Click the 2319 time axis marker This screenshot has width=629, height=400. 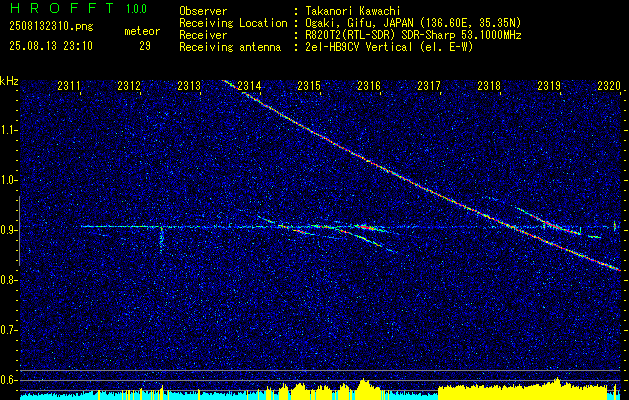[x=549, y=86]
